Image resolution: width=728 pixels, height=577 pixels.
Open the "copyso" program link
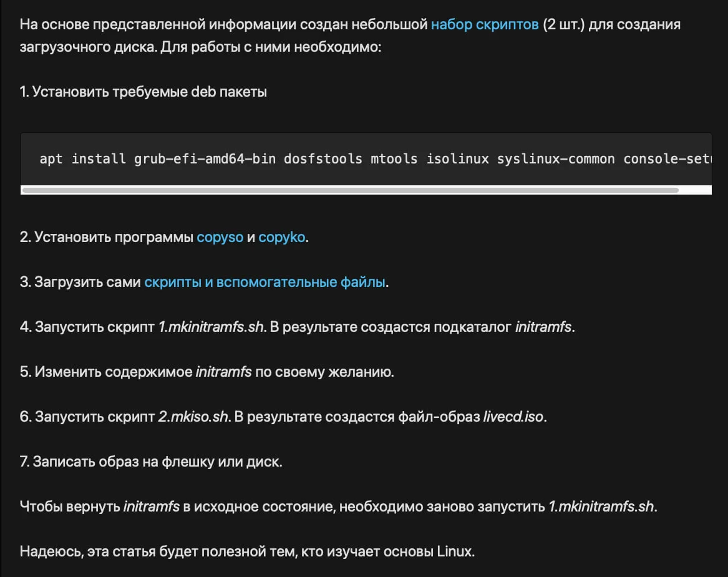[x=220, y=237]
